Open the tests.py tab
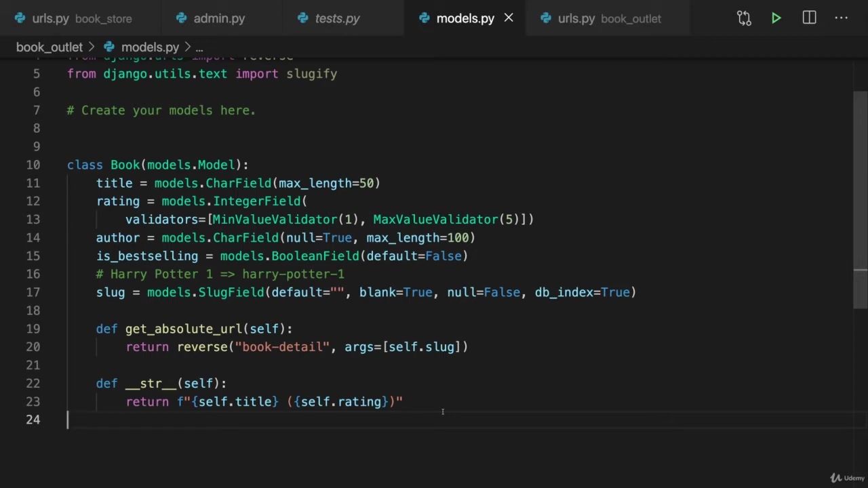The height and width of the screenshot is (488, 868). (337, 18)
